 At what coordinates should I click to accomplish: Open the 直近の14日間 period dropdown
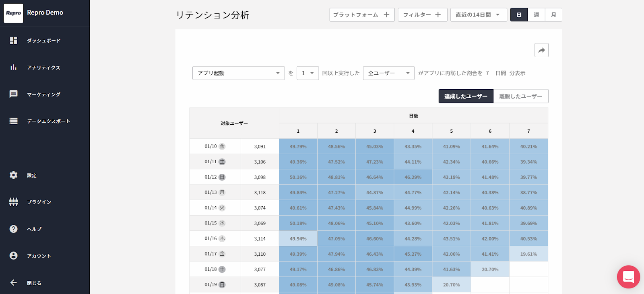point(479,15)
